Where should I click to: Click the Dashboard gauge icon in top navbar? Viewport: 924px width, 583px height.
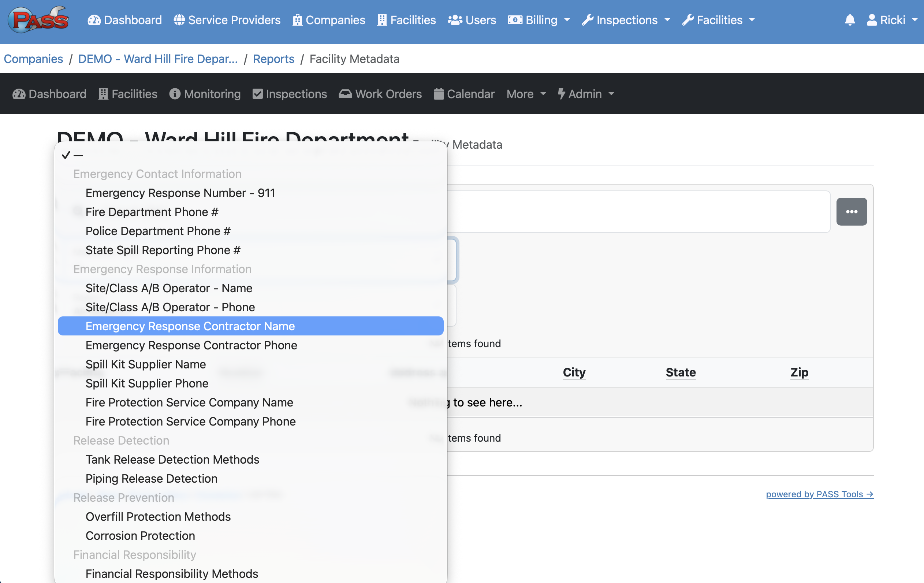pyautogui.click(x=94, y=20)
